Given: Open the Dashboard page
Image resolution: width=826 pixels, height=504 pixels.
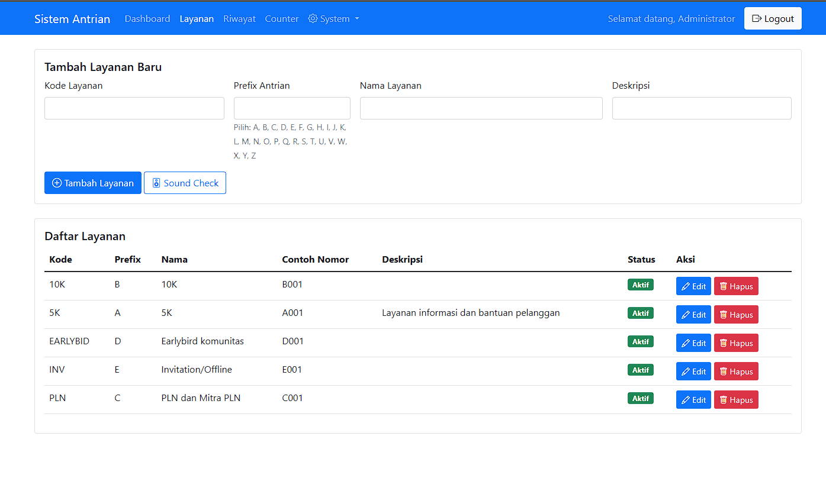Looking at the screenshot, I should pos(147,19).
